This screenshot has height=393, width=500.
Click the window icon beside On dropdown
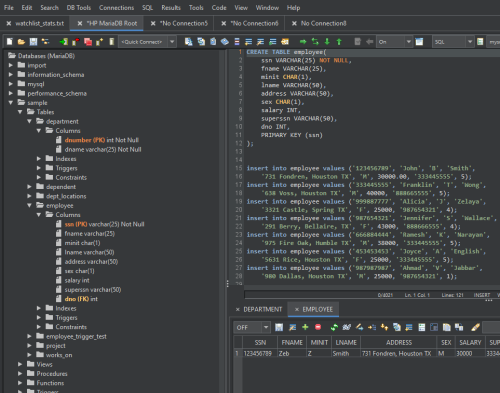click(419, 42)
